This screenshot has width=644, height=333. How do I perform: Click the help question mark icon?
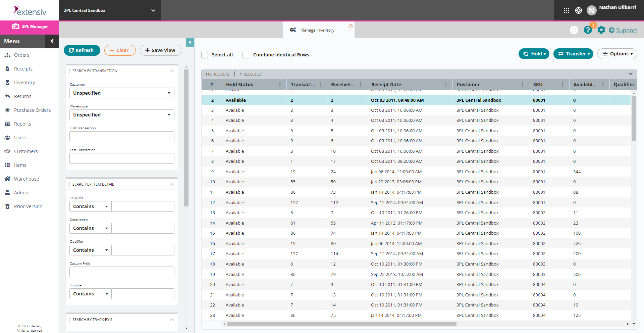pos(588,30)
